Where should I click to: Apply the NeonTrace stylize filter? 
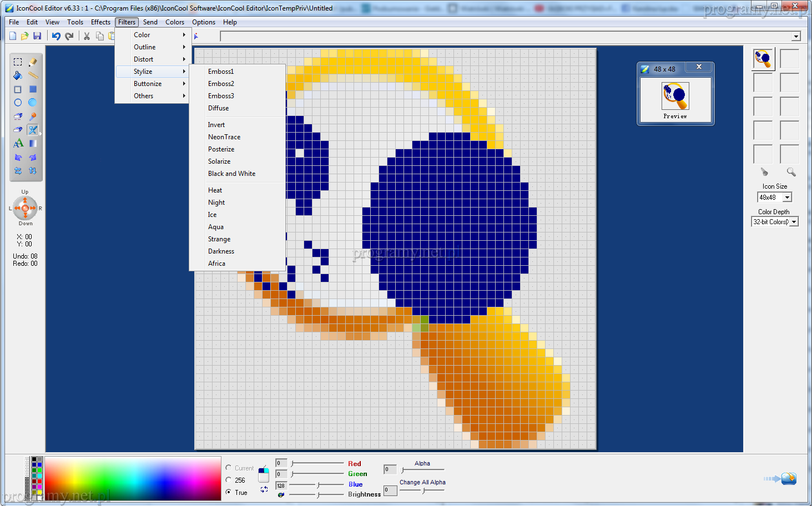[x=224, y=137]
